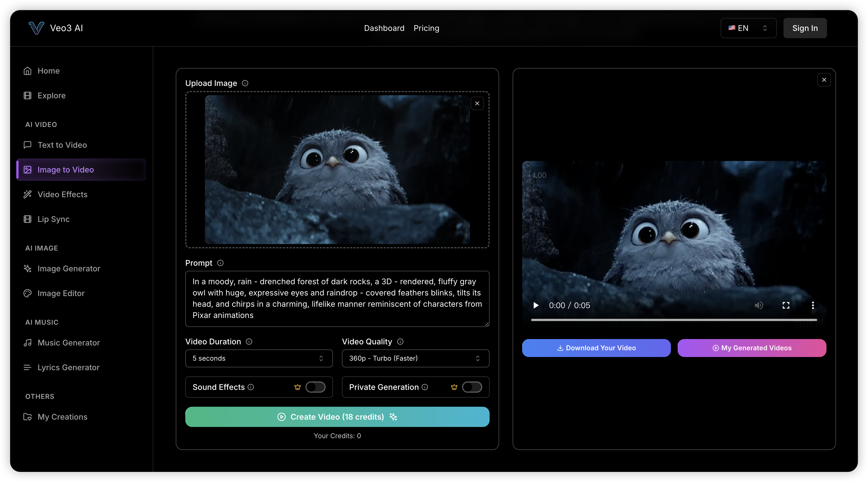Remove the uploaded owl image

click(477, 103)
